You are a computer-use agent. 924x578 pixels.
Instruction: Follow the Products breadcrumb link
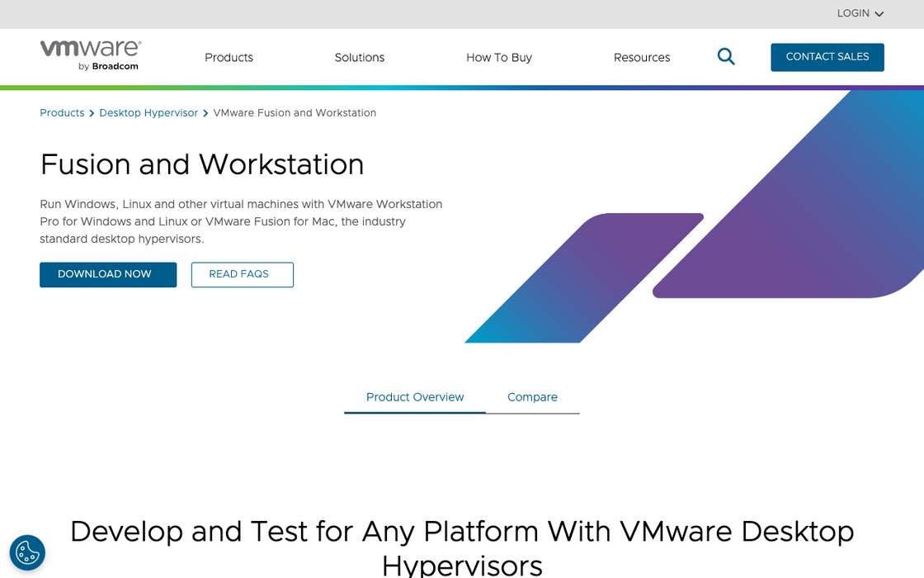(62, 112)
